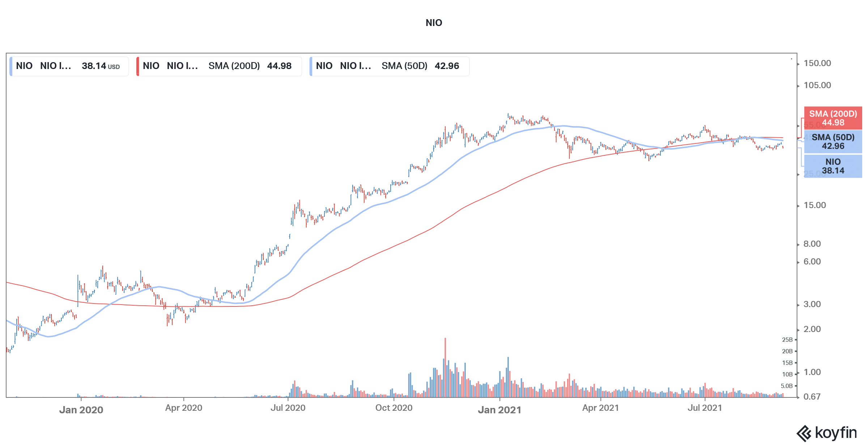Viewport: 868px width, 448px height.
Task: Click the 15.00 price axis label
Action: point(814,205)
